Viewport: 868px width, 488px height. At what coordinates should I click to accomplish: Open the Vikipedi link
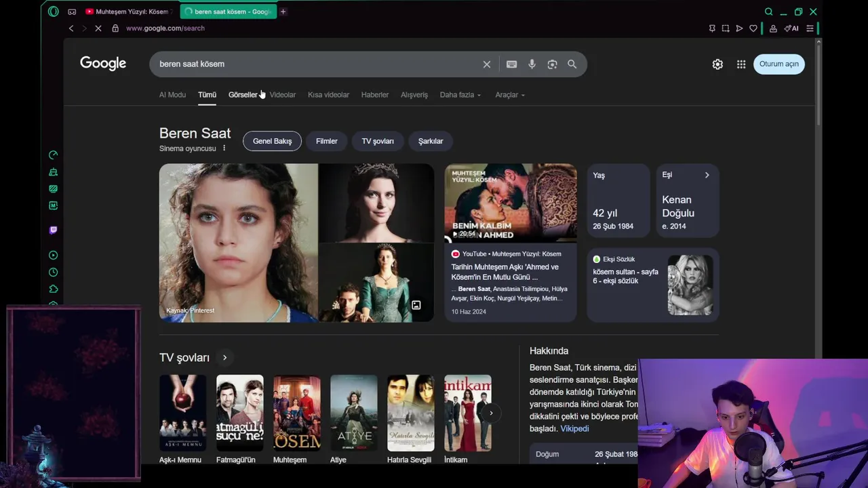pyautogui.click(x=574, y=428)
